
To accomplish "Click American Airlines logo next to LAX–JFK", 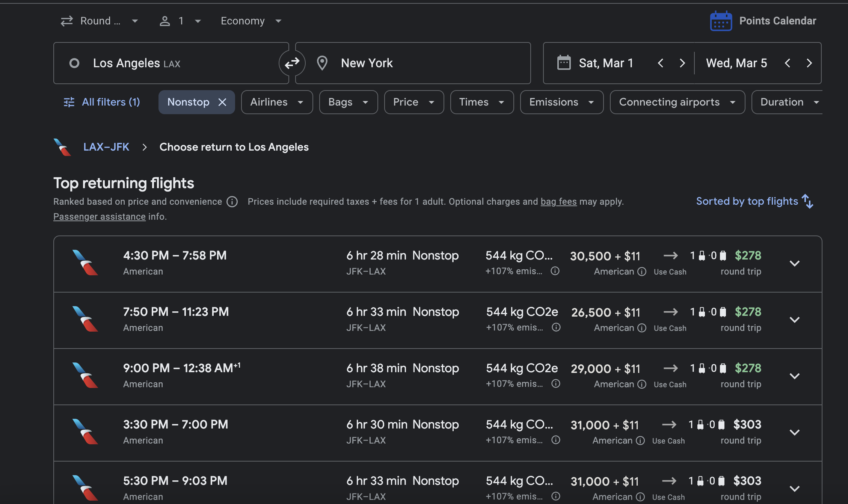I will click(x=62, y=147).
